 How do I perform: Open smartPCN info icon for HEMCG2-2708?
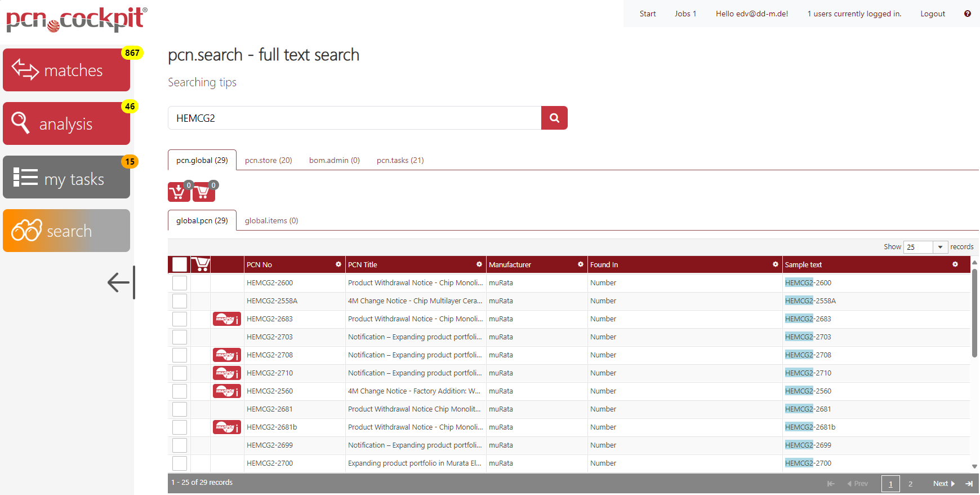(x=227, y=355)
